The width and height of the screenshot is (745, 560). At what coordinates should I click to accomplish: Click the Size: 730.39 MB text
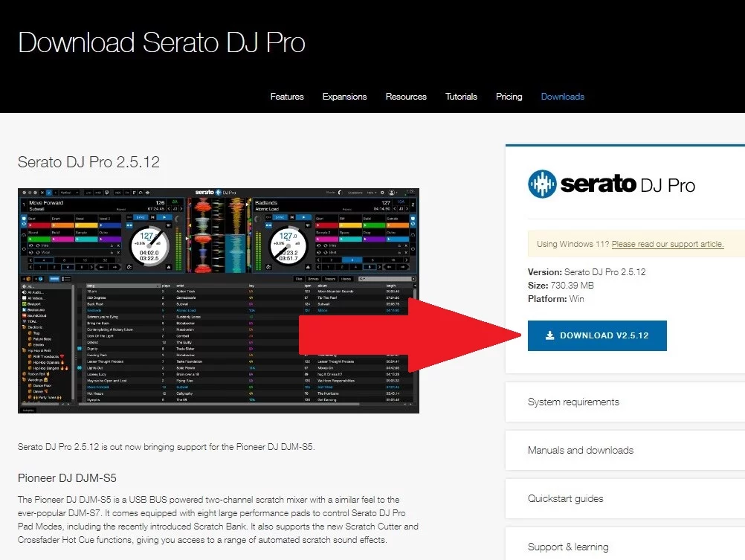pos(561,286)
